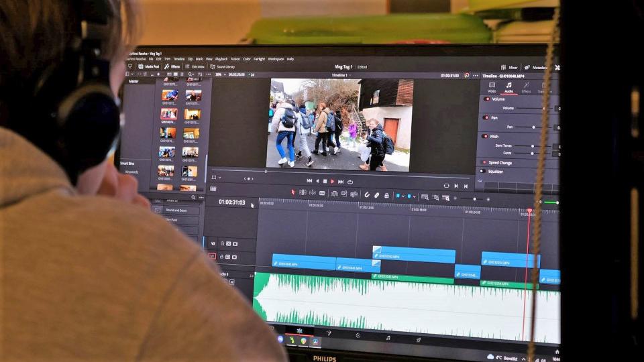Toggle the Loop playback icon

pos(350,182)
